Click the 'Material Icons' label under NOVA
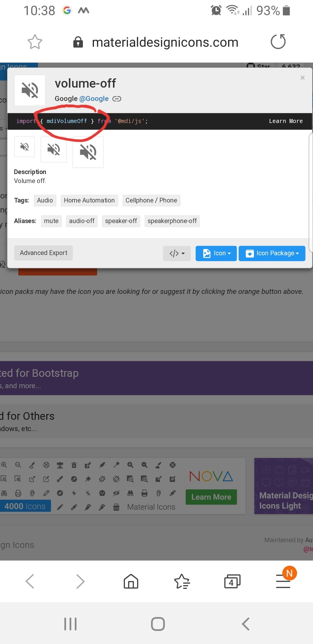The image size is (313, 644). click(151, 507)
